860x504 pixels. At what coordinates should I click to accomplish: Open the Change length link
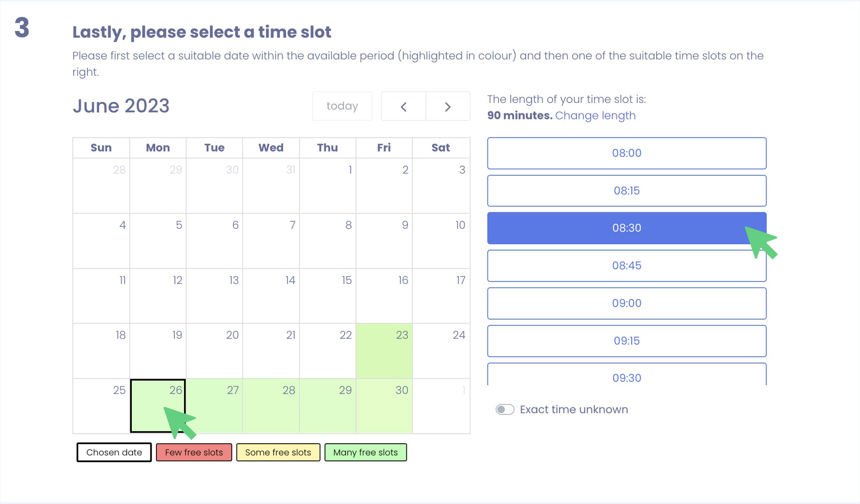point(595,115)
